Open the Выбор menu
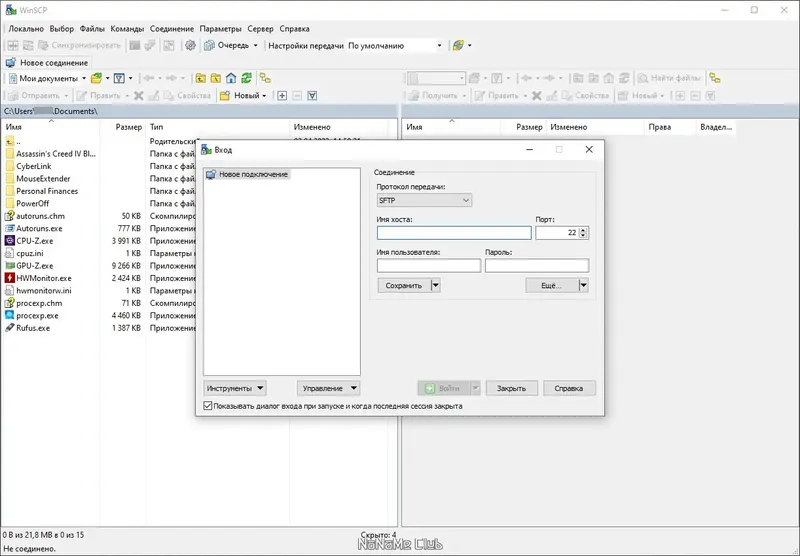The image size is (800, 556). pos(62,29)
